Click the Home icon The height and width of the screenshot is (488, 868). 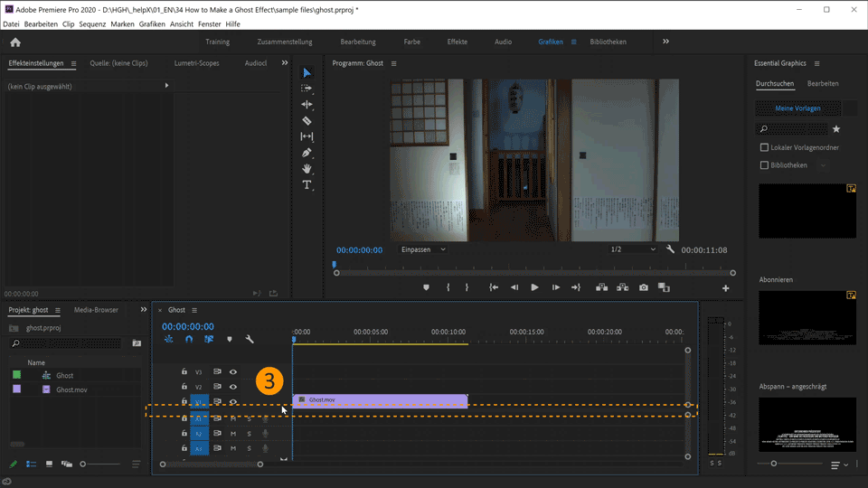[15, 42]
